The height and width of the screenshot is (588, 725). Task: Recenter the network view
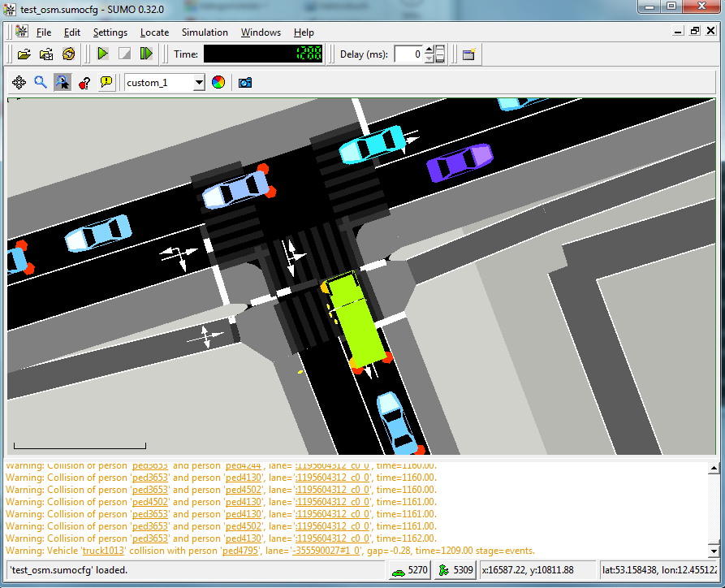(x=19, y=82)
